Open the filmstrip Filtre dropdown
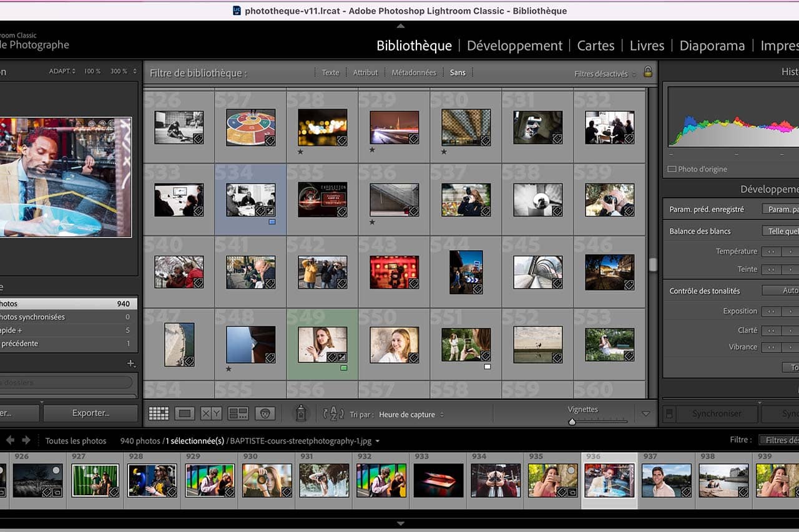The height and width of the screenshot is (532, 799). click(x=779, y=440)
